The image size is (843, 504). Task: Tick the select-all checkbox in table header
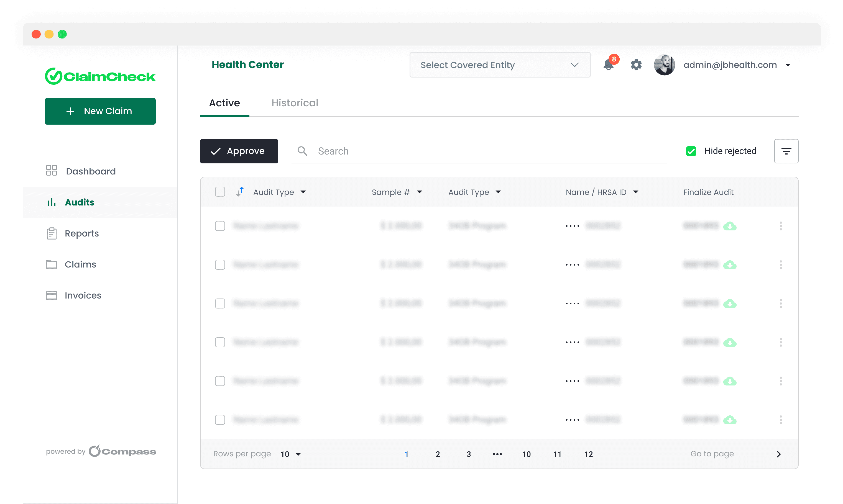pyautogui.click(x=220, y=192)
